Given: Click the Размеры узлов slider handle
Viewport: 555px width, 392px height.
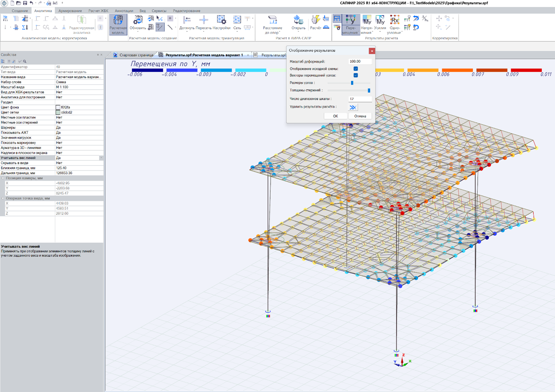Looking at the screenshot, I should coord(352,83).
